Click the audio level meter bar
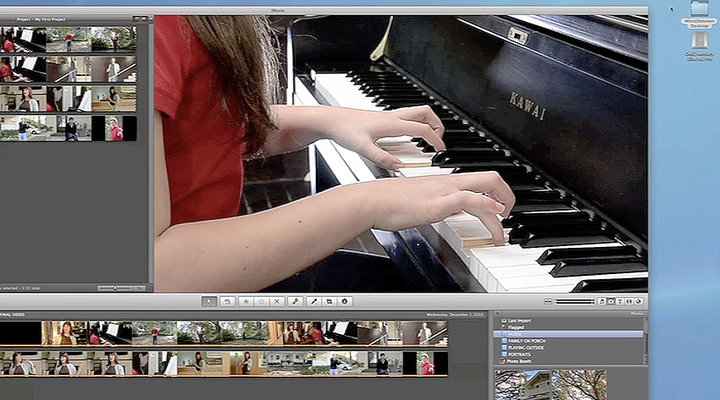720x400 pixels. click(575, 301)
